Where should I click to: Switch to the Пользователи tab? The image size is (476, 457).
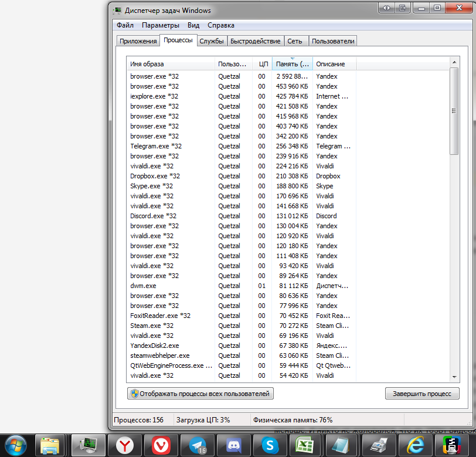[333, 41]
